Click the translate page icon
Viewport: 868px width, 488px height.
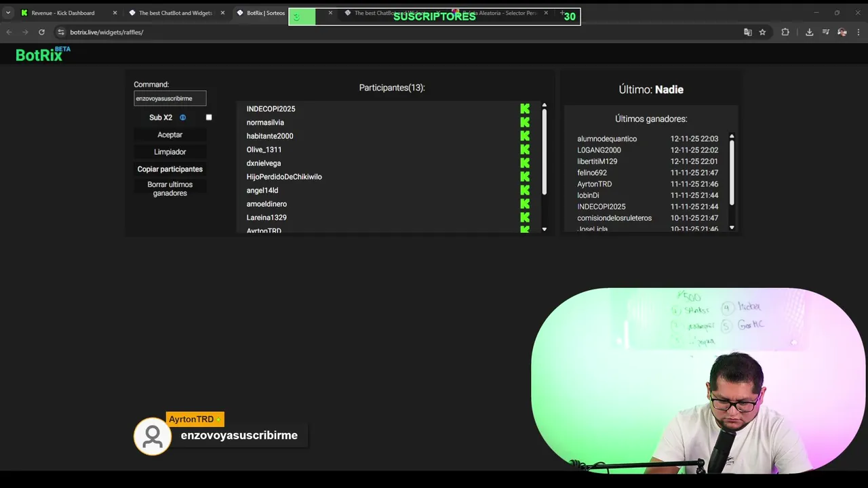coord(748,32)
